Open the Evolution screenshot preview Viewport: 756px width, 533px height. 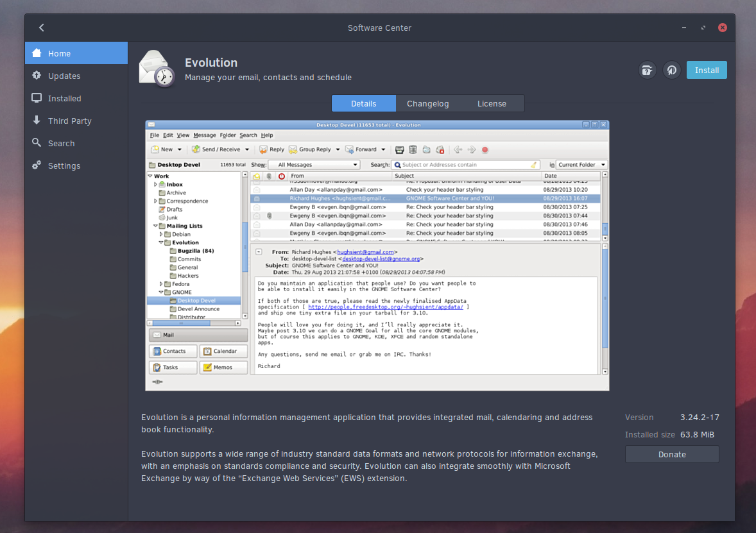[377, 255]
